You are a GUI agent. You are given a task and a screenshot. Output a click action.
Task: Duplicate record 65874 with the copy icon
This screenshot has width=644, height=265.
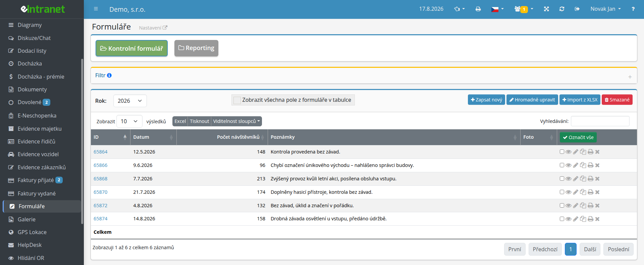point(583,219)
